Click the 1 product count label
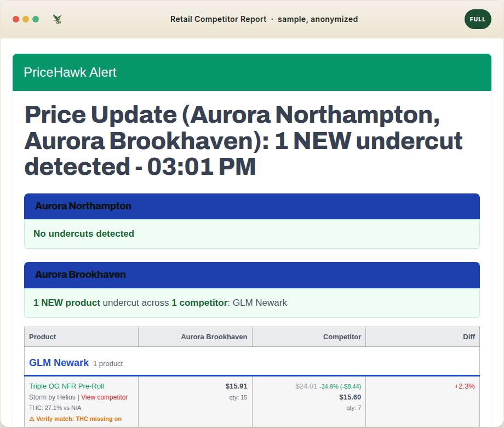This screenshot has height=428, width=504. (108, 364)
